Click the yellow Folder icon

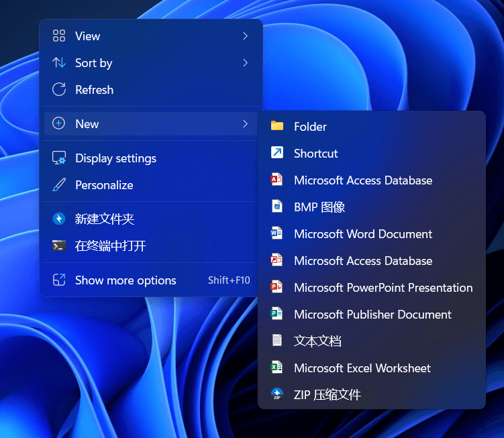[x=277, y=125]
